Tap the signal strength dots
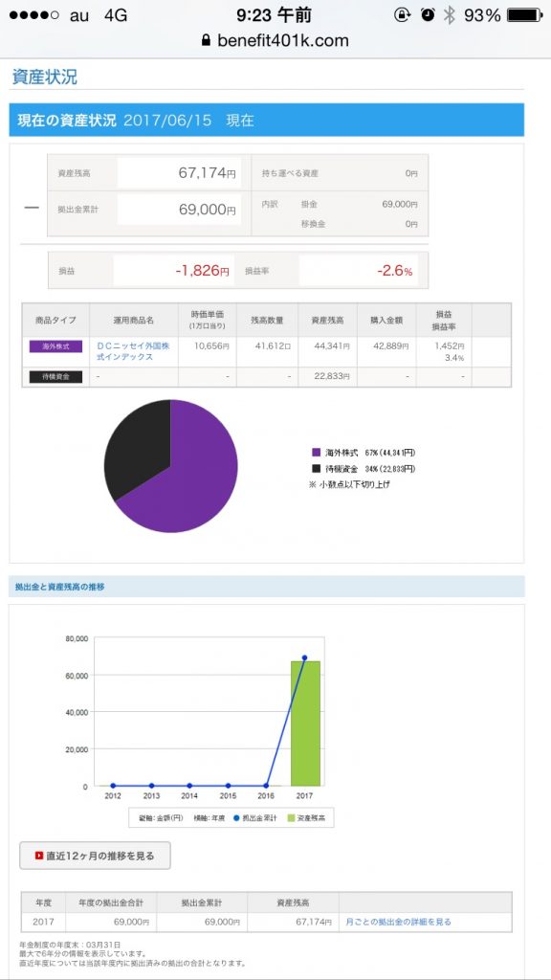 [34, 15]
